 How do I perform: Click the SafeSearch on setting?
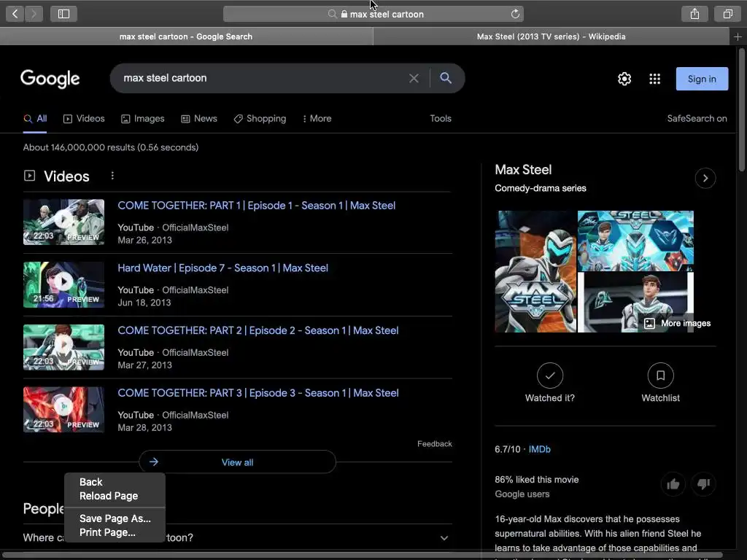pos(697,119)
